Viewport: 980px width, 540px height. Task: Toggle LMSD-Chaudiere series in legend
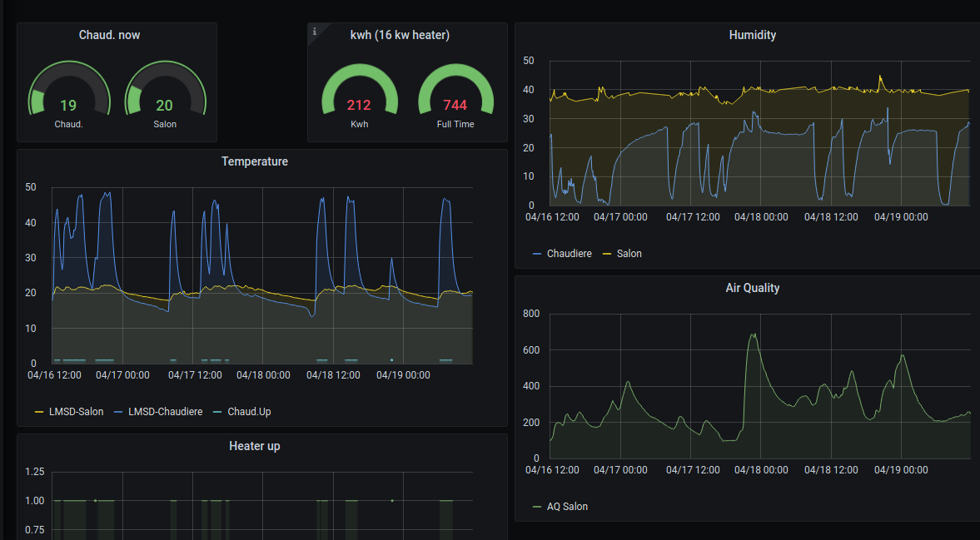(165, 411)
